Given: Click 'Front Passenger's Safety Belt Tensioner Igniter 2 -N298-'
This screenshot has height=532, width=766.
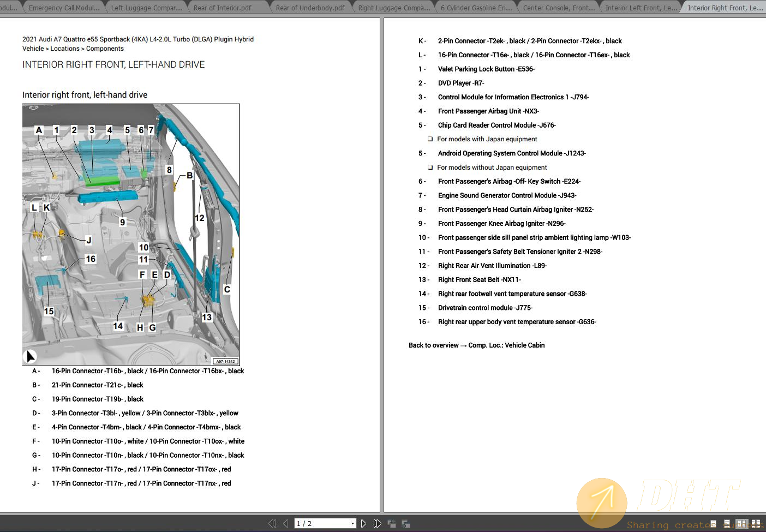Looking at the screenshot, I should [520, 252].
